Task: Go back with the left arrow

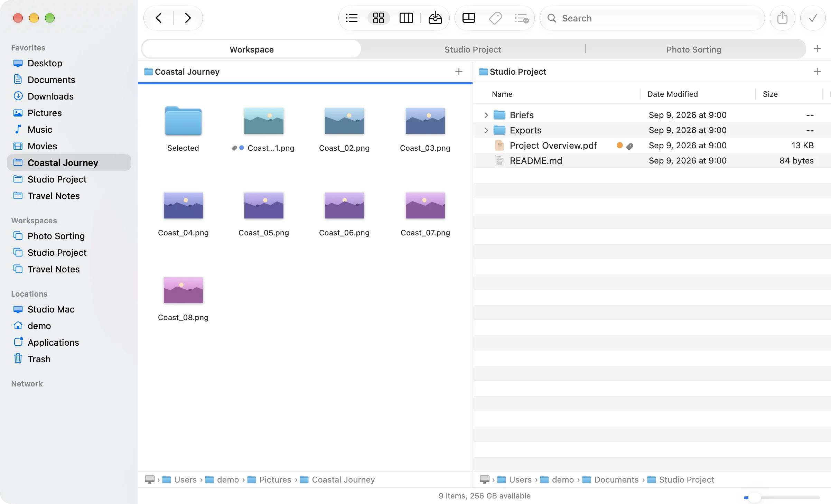Action: (x=159, y=18)
